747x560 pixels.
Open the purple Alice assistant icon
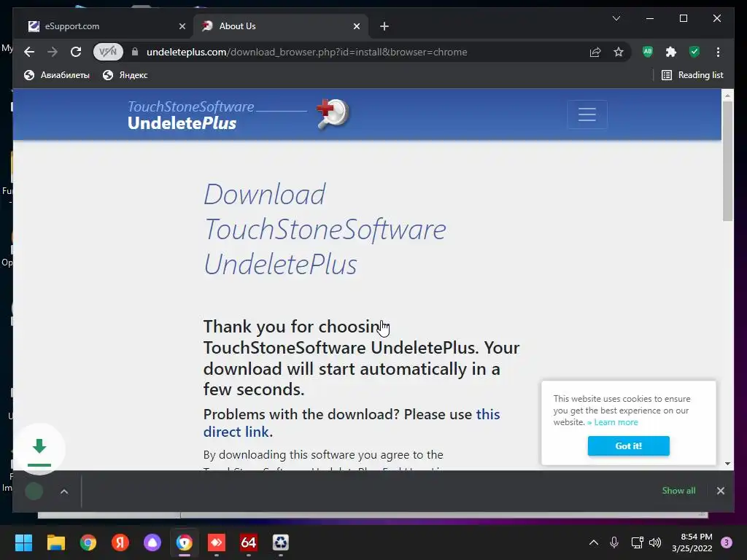pyautogui.click(x=152, y=542)
